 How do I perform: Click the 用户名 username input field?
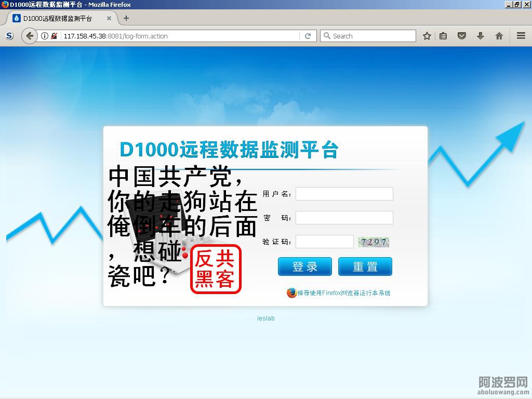344,194
